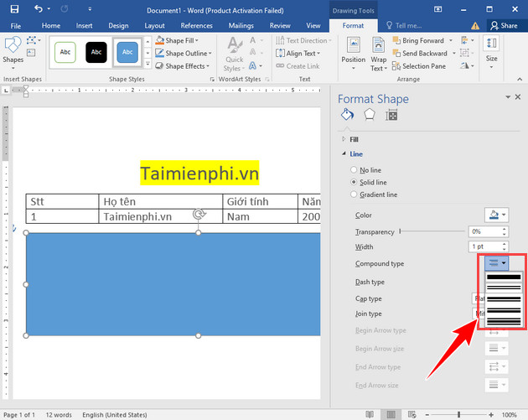Click the Draw Text Box icon
The height and width of the screenshot is (420, 528).
pyautogui.click(x=31, y=52)
